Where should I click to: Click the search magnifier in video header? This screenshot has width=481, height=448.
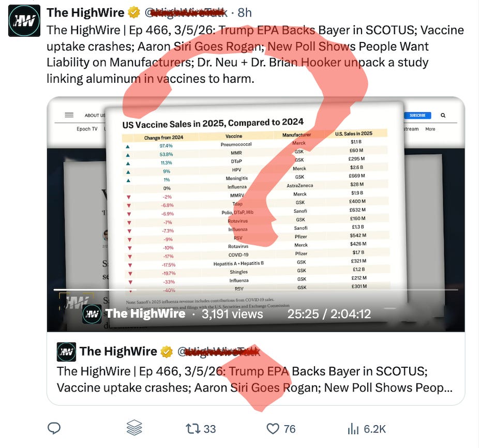(443, 115)
